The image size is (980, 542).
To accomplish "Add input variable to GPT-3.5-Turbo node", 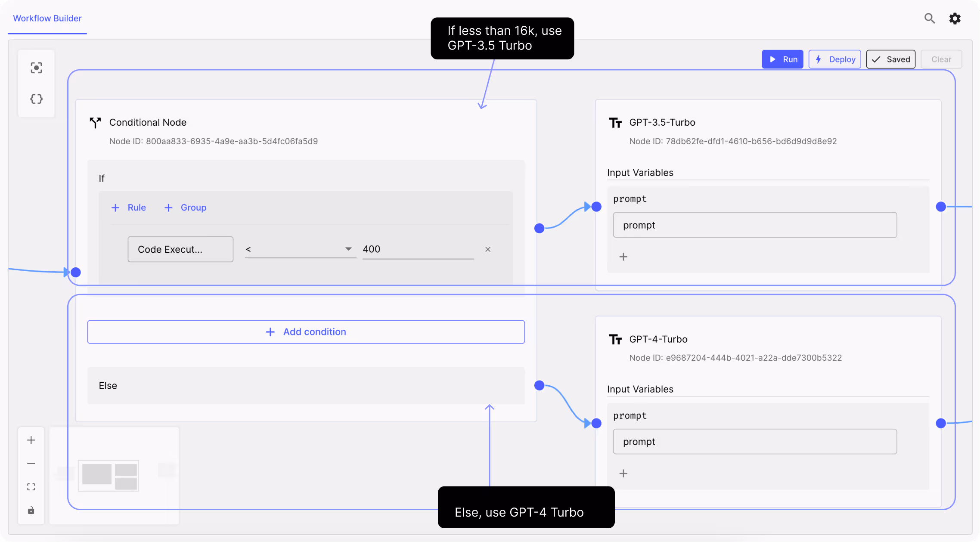I will click(623, 257).
